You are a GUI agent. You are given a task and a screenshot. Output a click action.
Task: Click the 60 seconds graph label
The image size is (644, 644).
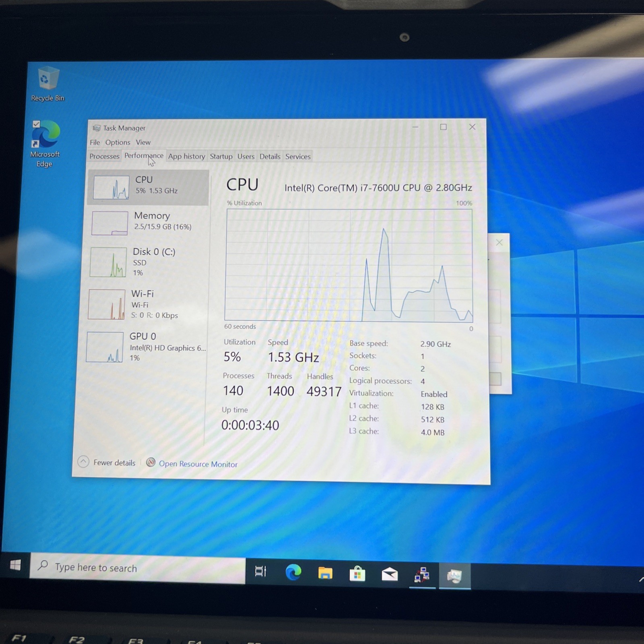[240, 326]
